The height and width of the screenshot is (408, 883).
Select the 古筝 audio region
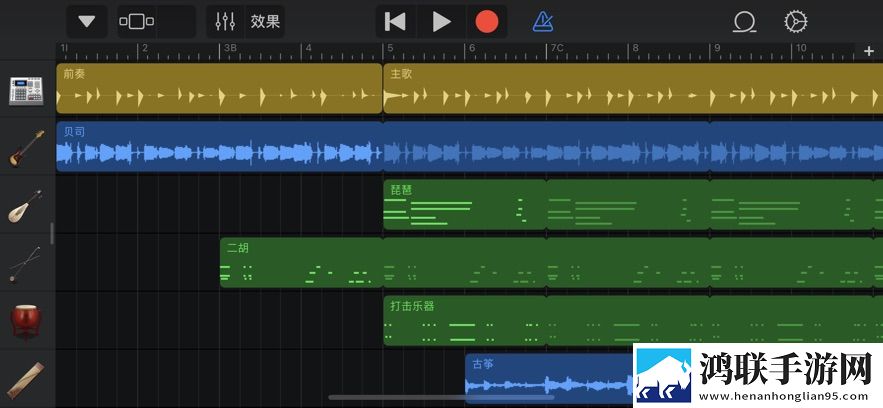[549, 378]
